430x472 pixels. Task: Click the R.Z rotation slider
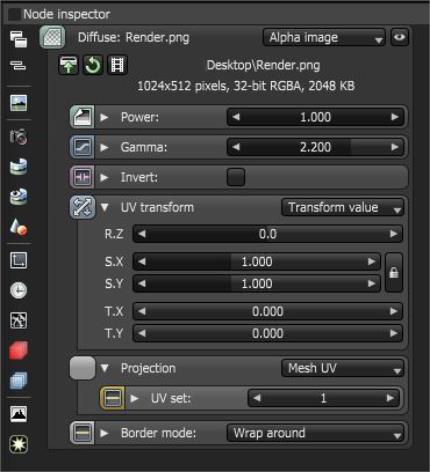[268, 234]
